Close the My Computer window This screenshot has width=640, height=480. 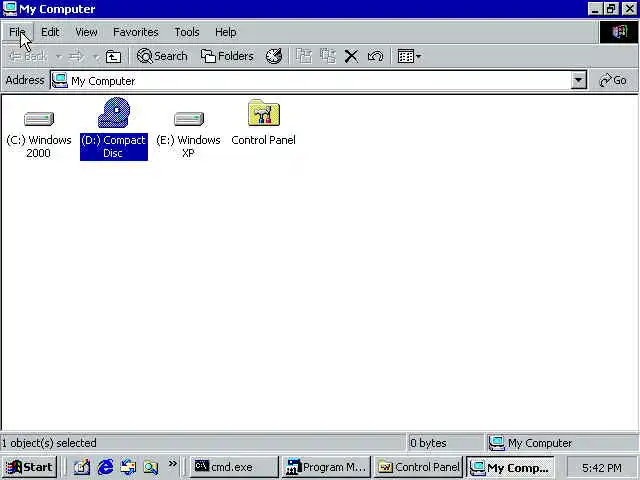tap(630, 9)
